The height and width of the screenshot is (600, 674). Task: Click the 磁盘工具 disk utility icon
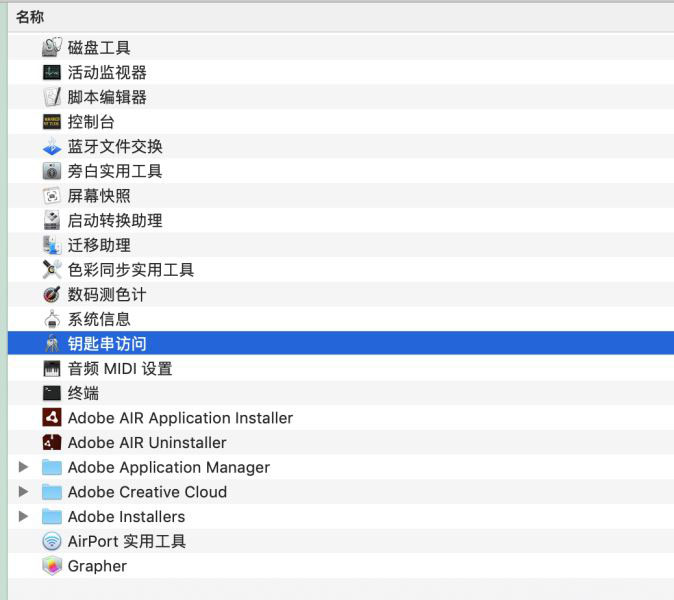(x=52, y=47)
